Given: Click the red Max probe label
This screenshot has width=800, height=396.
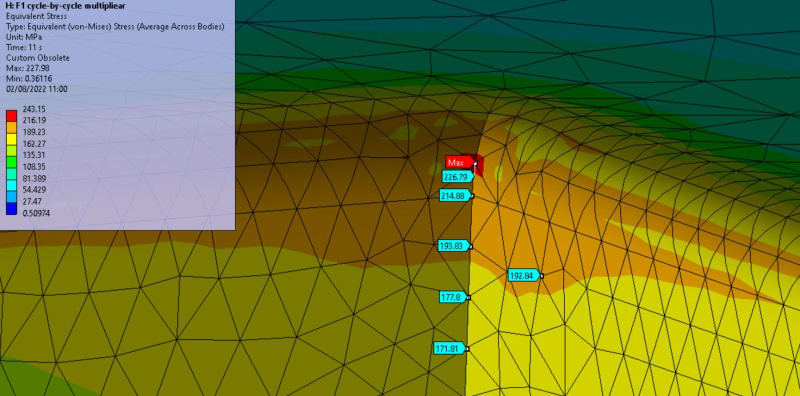Looking at the screenshot, I should 460,163.
